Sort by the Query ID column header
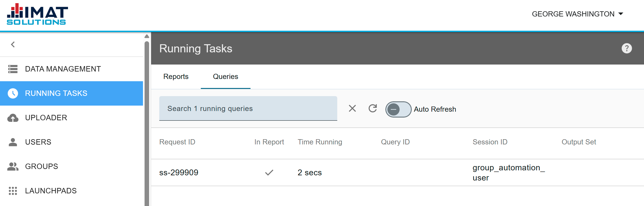This screenshot has height=206, width=644. [x=395, y=142]
